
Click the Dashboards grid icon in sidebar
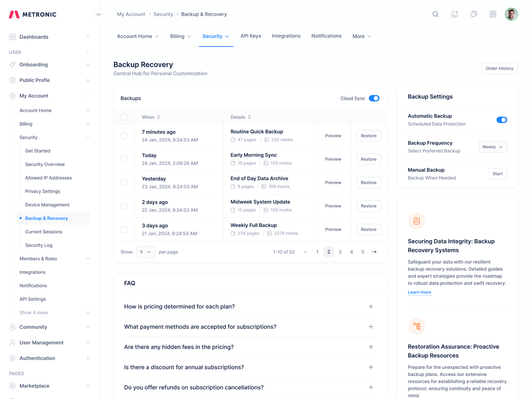tap(12, 37)
